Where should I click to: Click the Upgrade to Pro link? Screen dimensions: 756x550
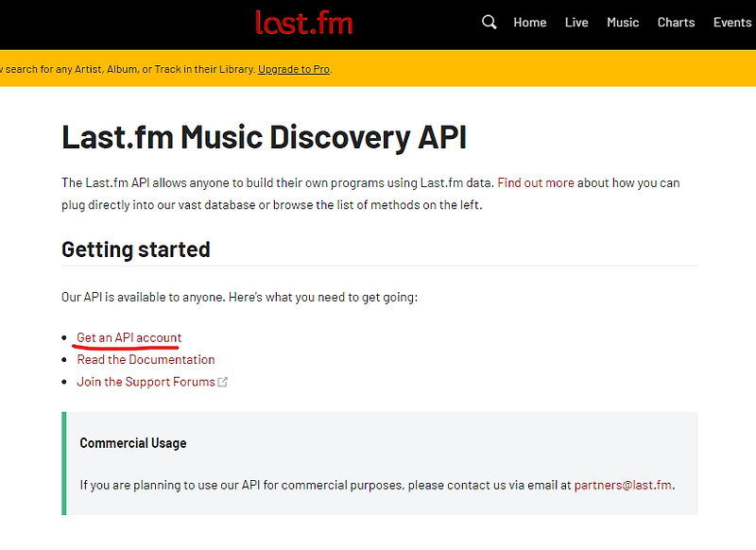(x=293, y=68)
